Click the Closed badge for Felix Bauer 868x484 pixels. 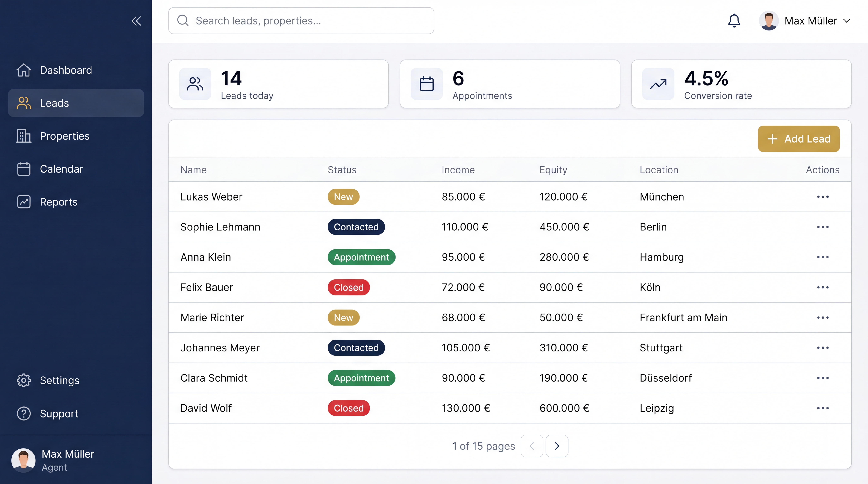[349, 287]
